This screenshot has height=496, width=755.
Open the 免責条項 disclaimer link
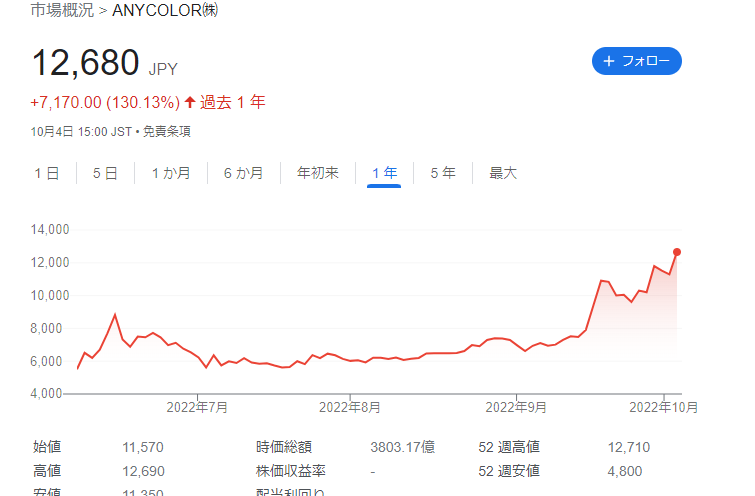point(167,131)
